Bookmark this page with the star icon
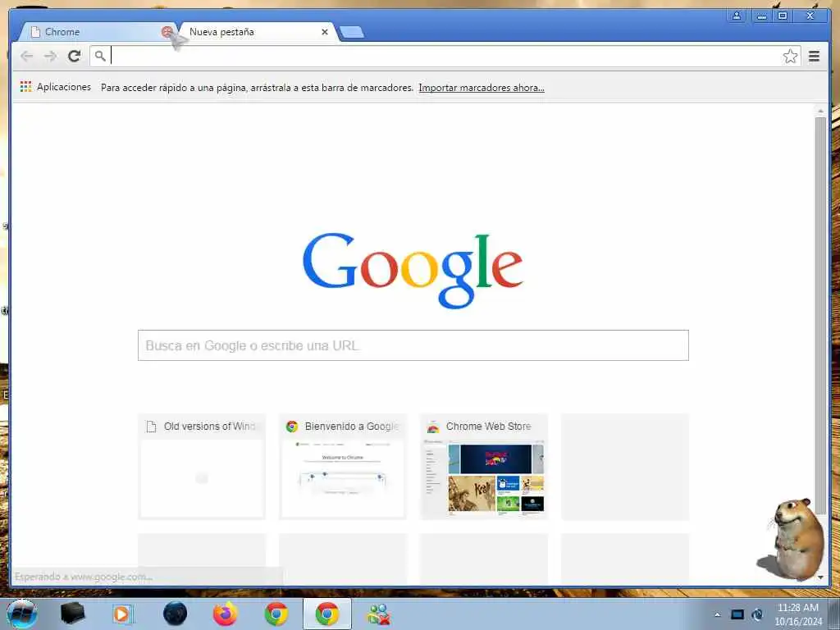Image resolution: width=840 pixels, height=630 pixels. (790, 57)
